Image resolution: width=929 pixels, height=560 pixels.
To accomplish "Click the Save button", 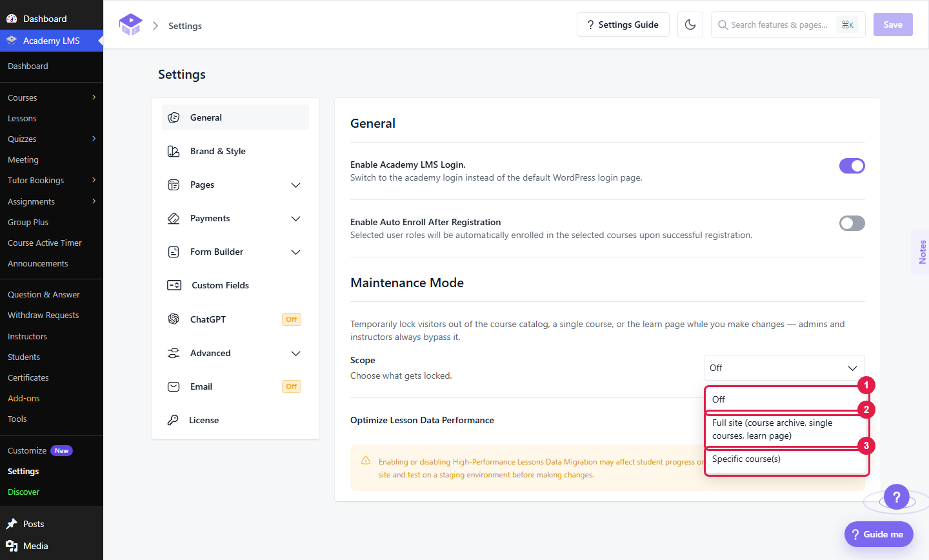I will [893, 25].
